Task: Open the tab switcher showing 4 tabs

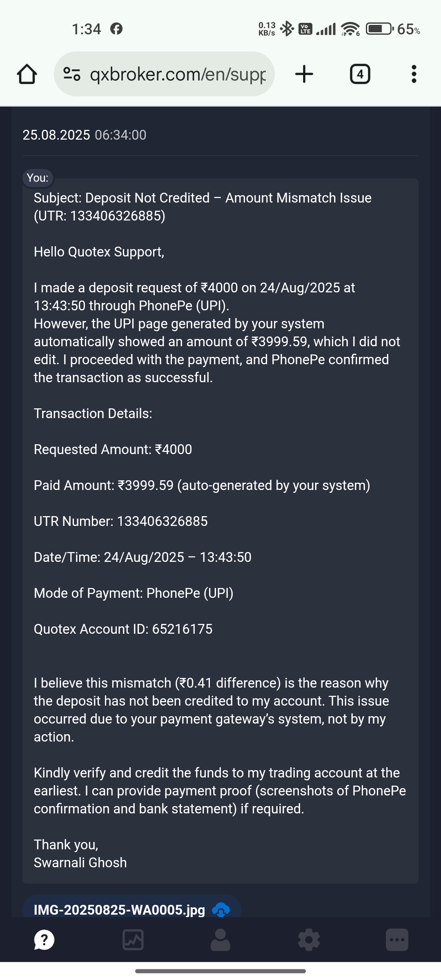Action: click(360, 74)
